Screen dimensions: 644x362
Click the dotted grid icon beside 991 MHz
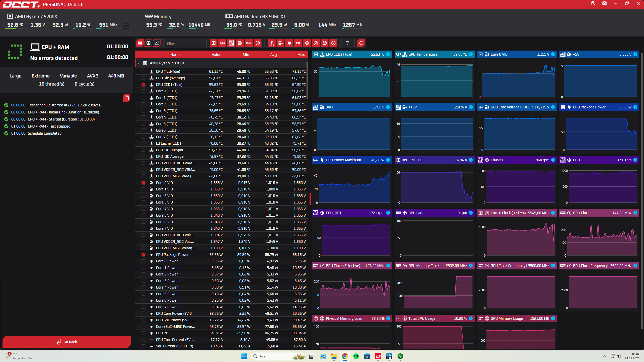point(126,25)
